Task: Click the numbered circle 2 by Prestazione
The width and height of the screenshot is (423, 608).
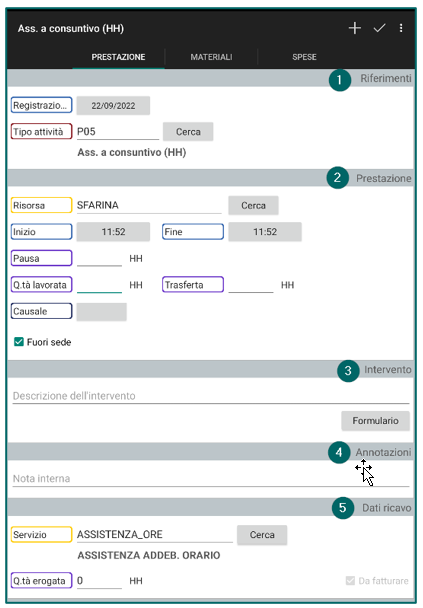Action: [x=337, y=178]
